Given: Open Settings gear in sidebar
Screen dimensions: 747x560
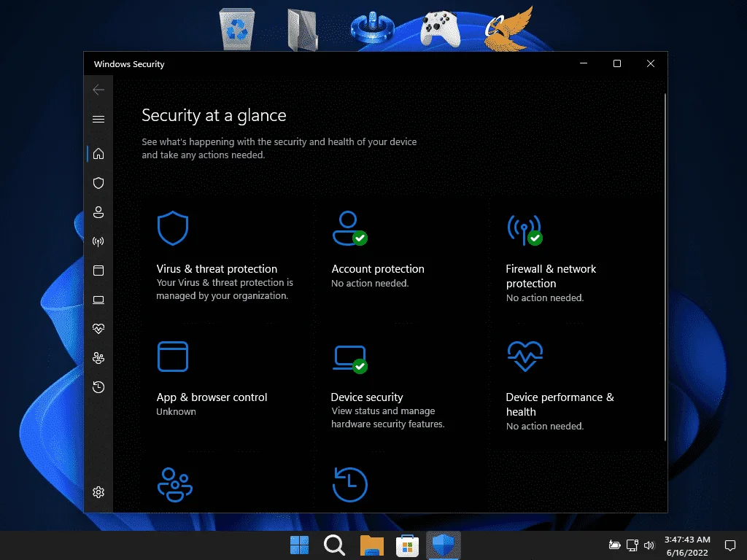Looking at the screenshot, I should pos(98,492).
